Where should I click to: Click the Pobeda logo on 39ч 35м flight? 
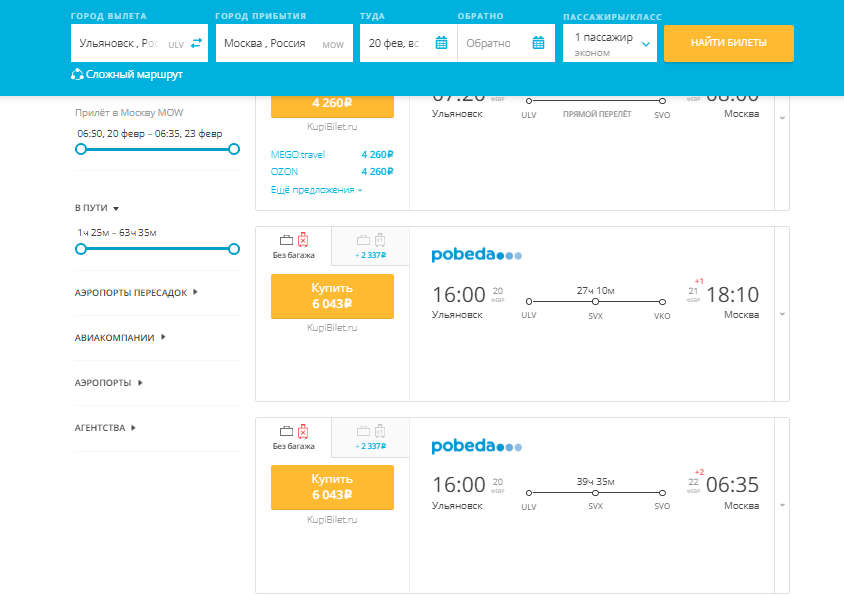tap(476, 446)
